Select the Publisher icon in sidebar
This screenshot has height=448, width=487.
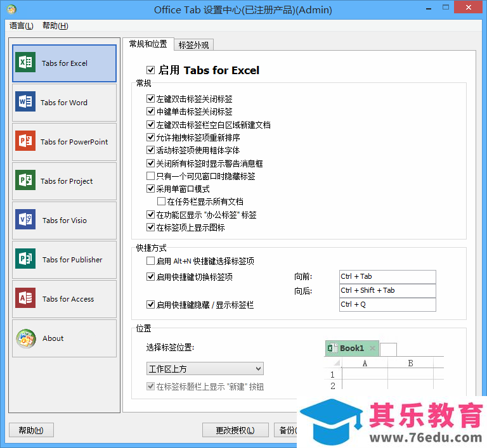pyautogui.click(x=25, y=259)
